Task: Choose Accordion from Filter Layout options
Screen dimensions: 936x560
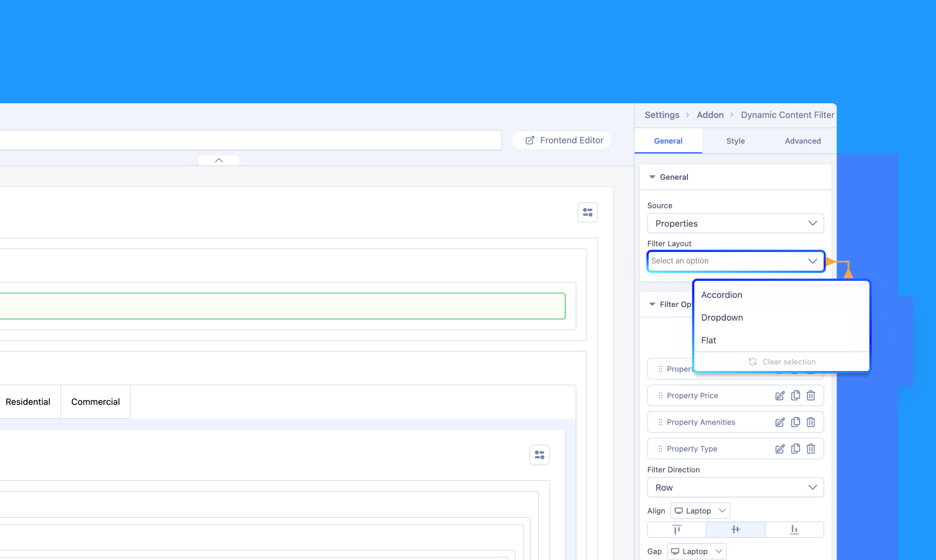Action: pos(721,295)
